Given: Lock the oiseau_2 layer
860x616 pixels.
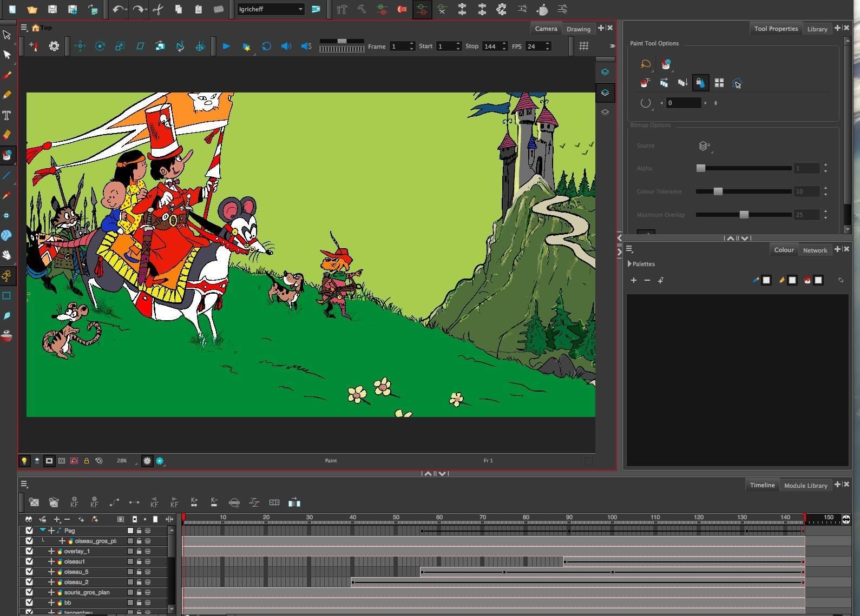Looking at the screenshot, I should tap(139, 582).
